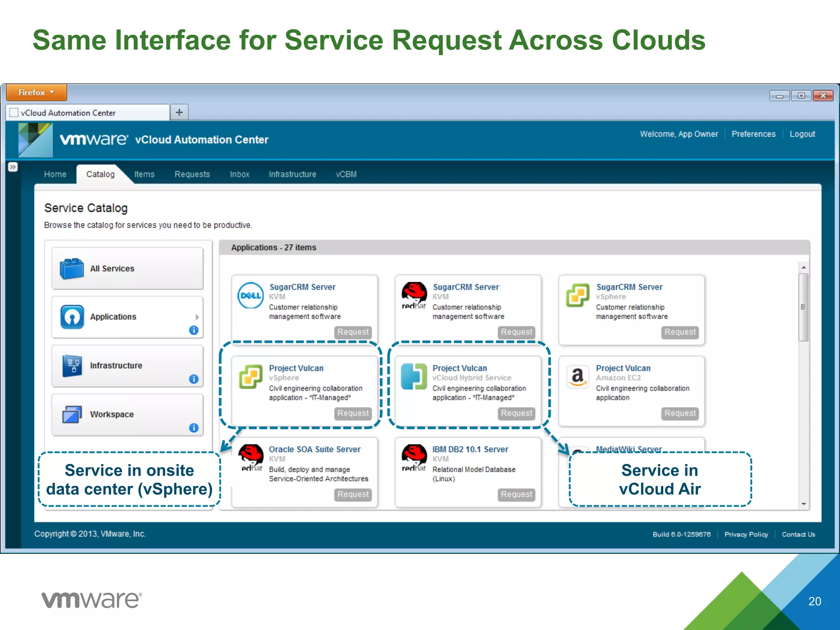Expand the Applications category arrow
Image resolution: width=840 pixels, height=630 pixels.
[197, 317]
